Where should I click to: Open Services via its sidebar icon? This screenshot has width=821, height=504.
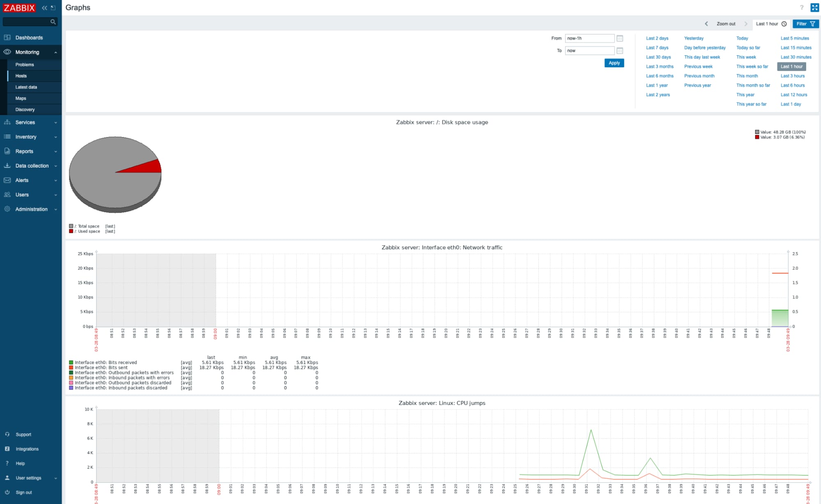pyautogui.click(x=7, y=122)
